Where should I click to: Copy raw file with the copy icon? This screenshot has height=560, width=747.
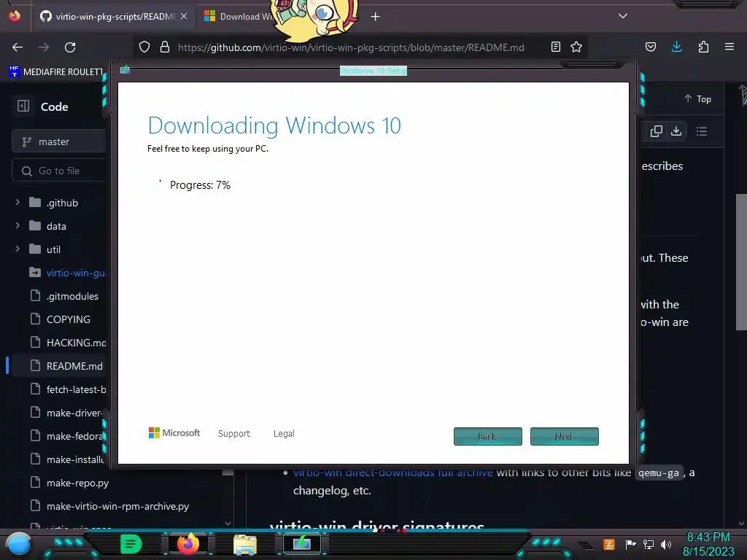[656, 131]
